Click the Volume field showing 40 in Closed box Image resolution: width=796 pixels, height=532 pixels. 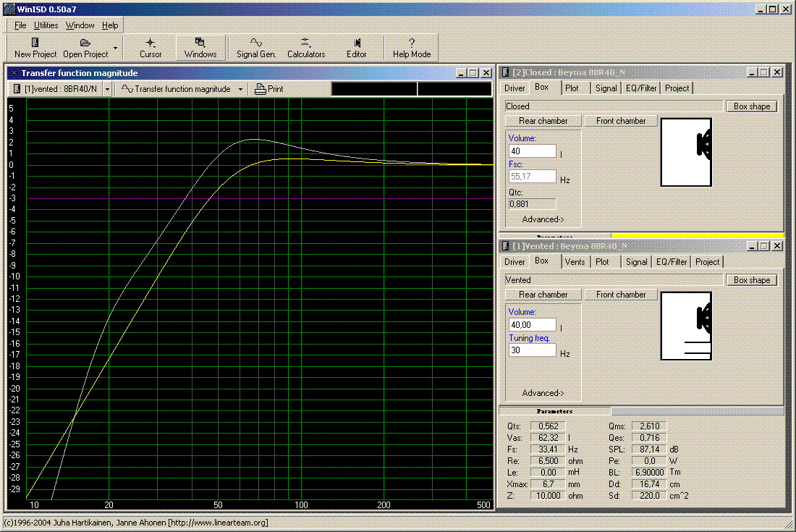point(532,151)
